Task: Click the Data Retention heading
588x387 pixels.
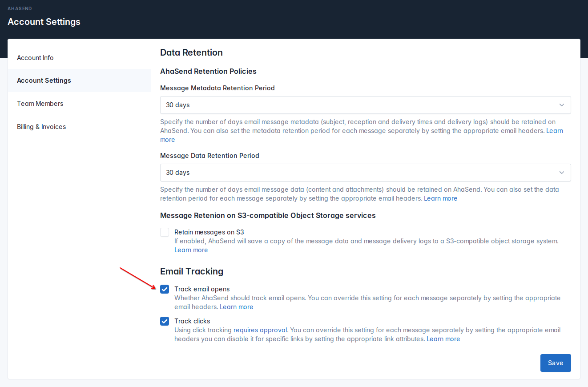Action: (191, 52)
